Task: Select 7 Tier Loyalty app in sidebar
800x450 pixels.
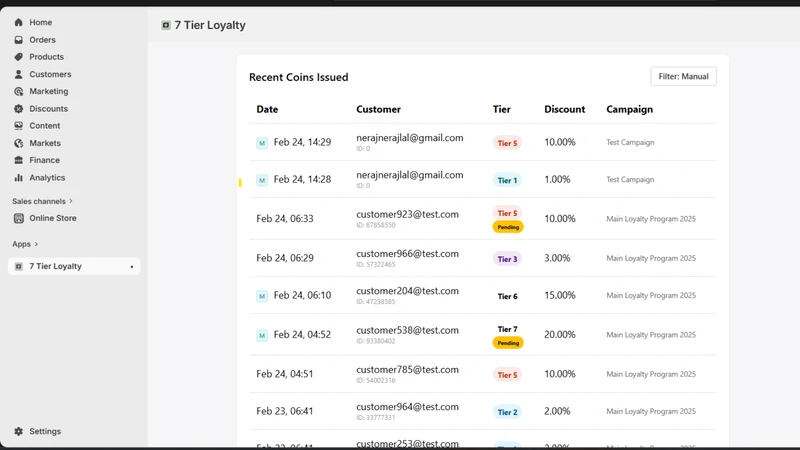Action: point(74,266)
